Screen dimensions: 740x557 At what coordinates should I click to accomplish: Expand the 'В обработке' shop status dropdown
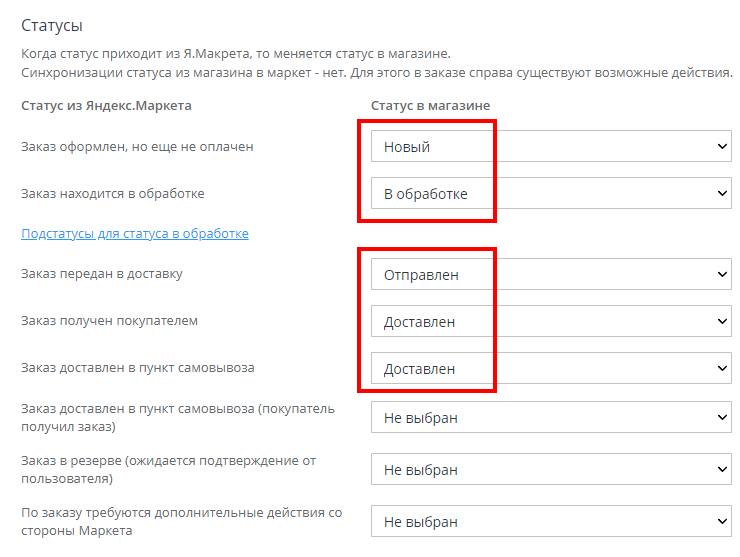(551, 193)
